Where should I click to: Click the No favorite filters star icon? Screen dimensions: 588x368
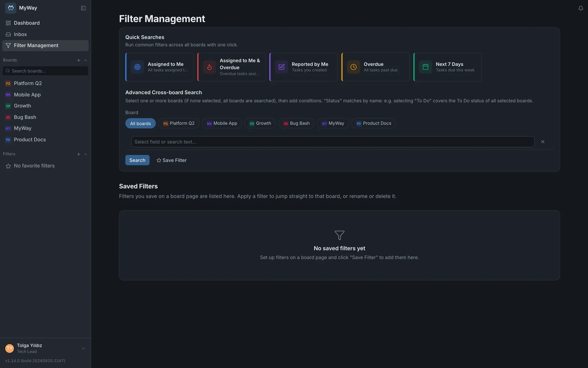click(x=8, y=166)
